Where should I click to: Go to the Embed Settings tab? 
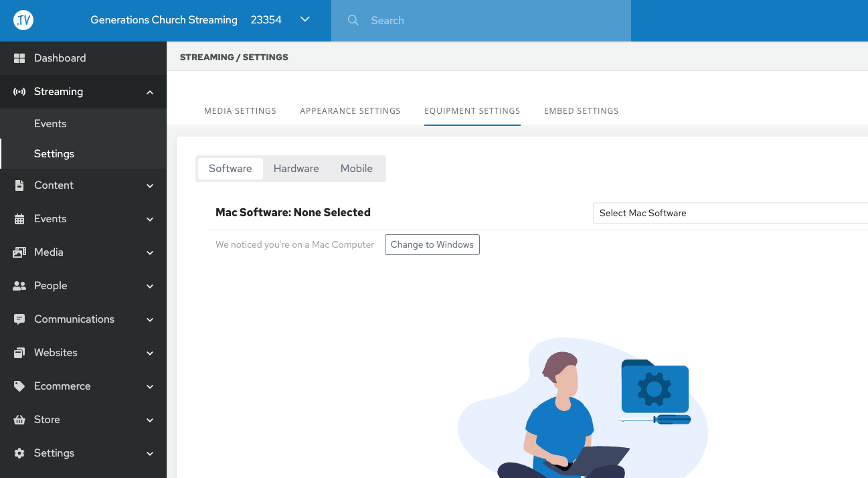click(581, 111)
